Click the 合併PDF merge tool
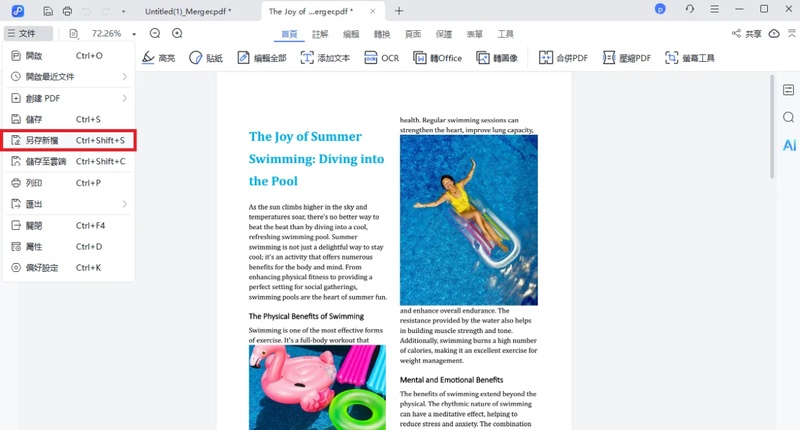This screenshot has height=430, width=800. coord(562,58)
